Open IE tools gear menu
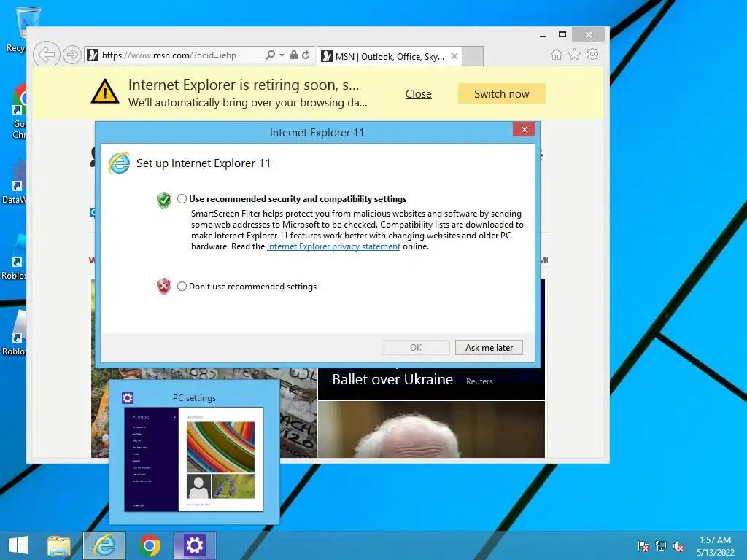The height and width of the screenshot is (560, 747). [x=592, y=54]
